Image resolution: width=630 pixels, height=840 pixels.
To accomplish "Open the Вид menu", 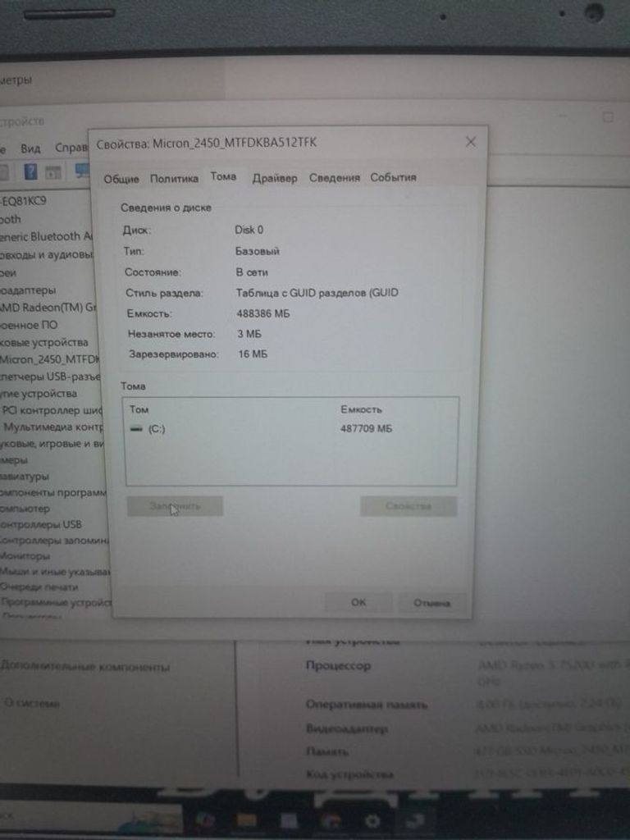I will pyautogui.click(x=30, y=148).
